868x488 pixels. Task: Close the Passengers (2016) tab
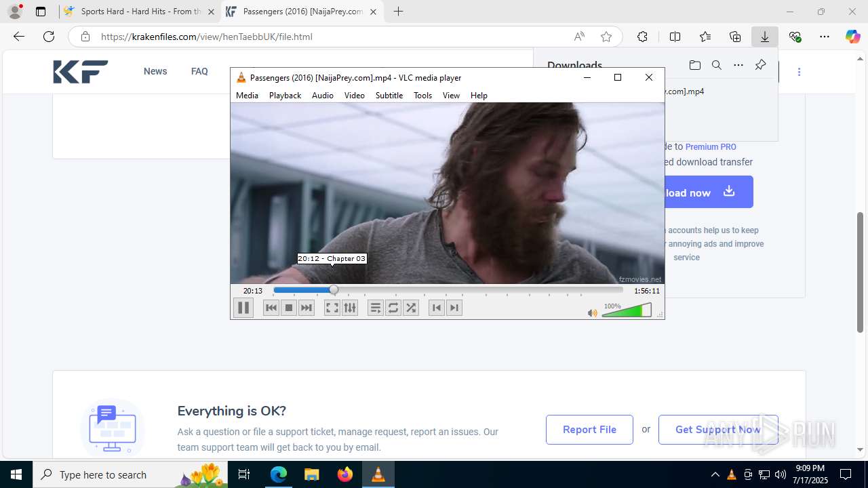click(373, 12)
